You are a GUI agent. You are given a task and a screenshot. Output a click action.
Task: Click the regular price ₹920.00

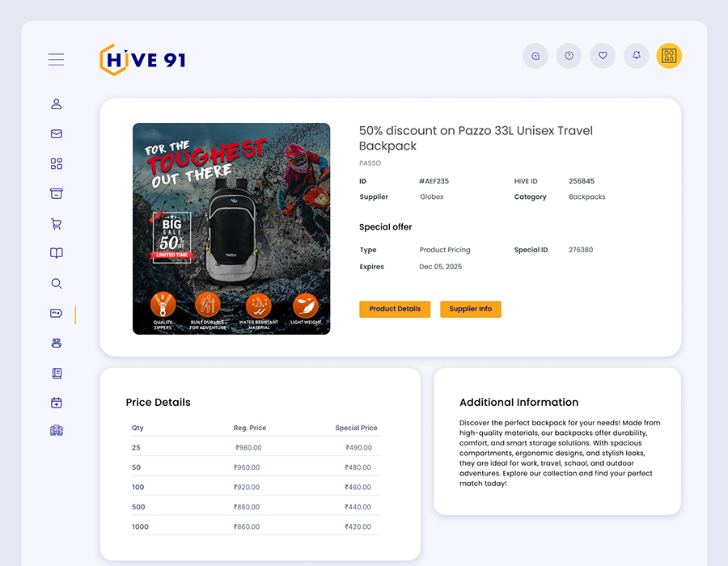247,487
